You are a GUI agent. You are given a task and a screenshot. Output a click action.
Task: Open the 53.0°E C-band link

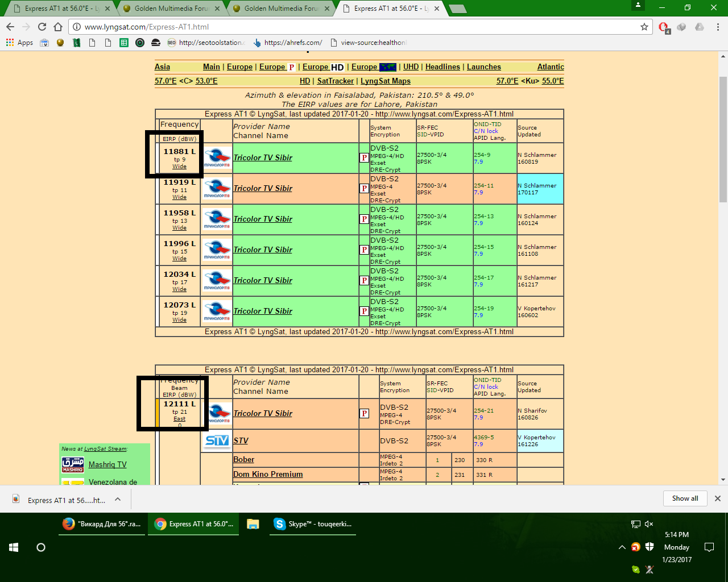pyautogui.click(x=206, y=81)
